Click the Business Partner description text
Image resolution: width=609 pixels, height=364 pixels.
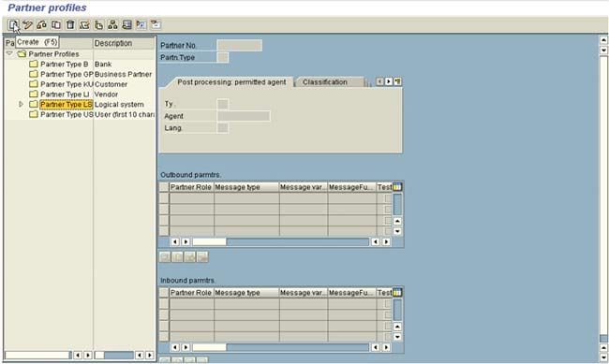pyautogui.click(x=123, y=74)
